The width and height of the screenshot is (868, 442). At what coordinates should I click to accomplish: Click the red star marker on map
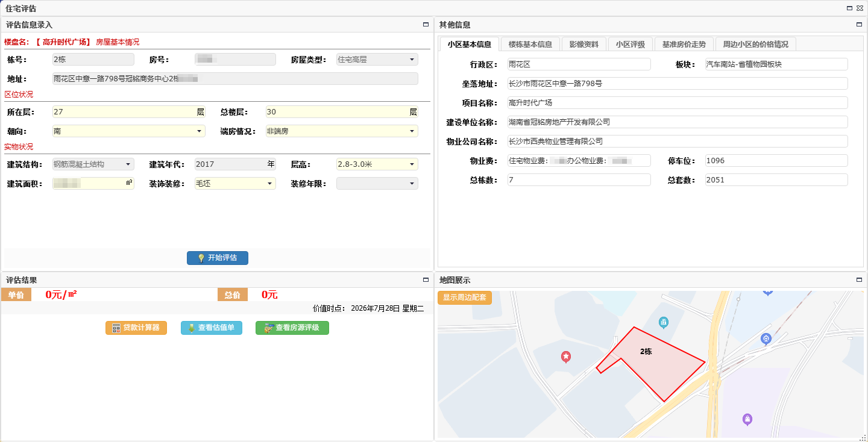tap(566, 357)
